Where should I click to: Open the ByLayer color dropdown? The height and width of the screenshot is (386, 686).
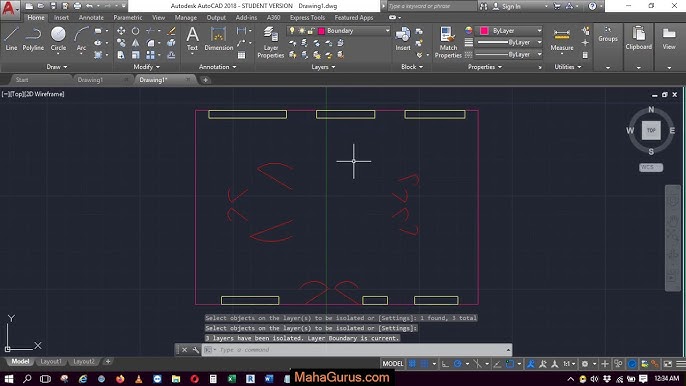(x=510, y=31)
